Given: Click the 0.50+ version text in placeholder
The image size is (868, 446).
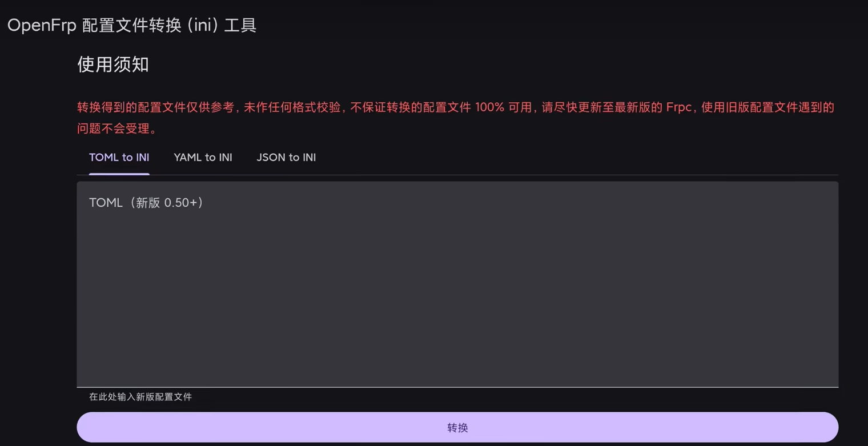Looking at the screenshot, I should point(180,203).
